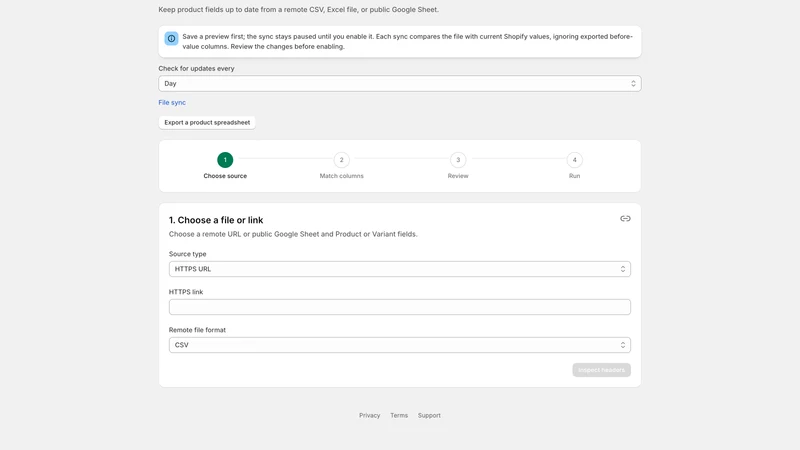Click Export a product spreadsheet button
This screenshot has height=450, width=800.
[x=207, y=122]
